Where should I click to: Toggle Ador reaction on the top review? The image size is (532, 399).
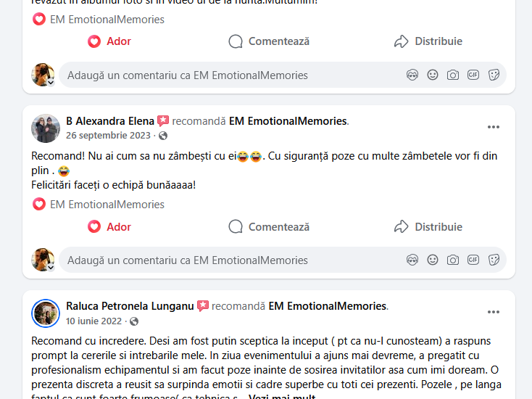[x=109, y=41]
